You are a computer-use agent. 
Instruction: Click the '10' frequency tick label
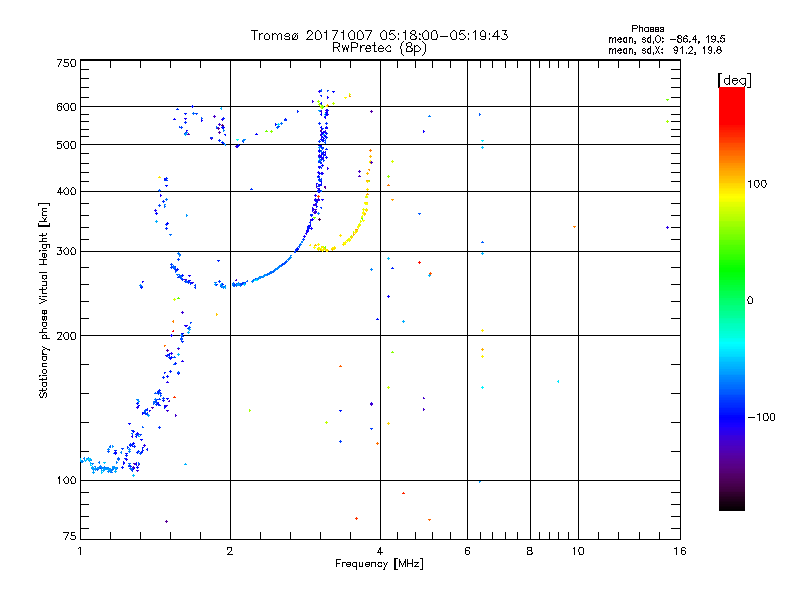(x=578, y=551)
